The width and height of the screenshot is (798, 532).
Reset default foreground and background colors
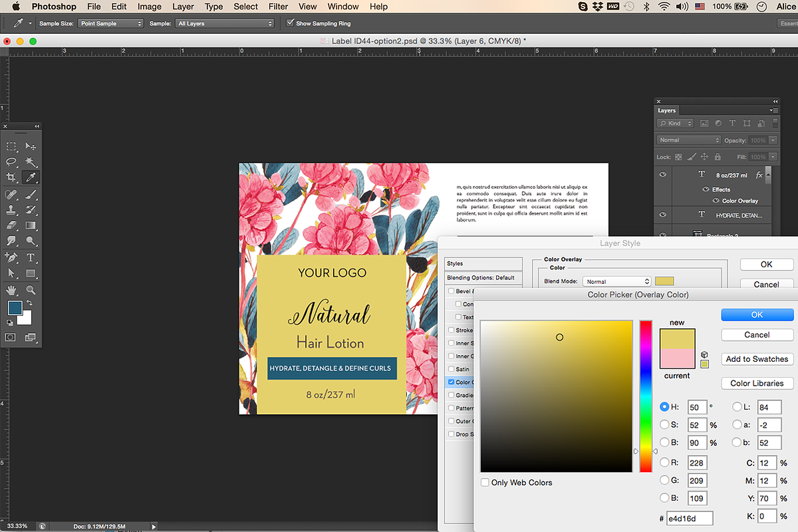tap(9, 323)
